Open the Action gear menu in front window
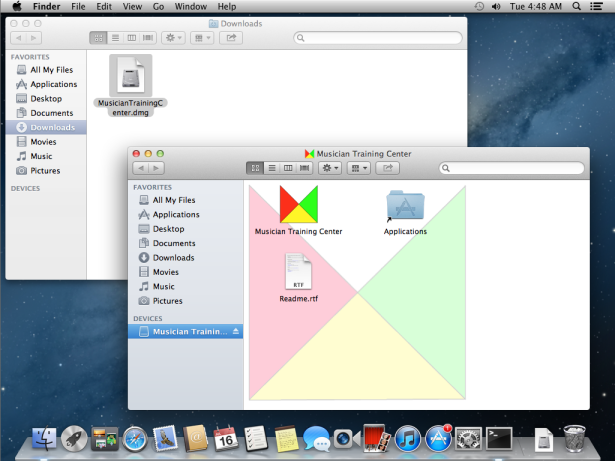The image size is (615, 461). (330, 168)
